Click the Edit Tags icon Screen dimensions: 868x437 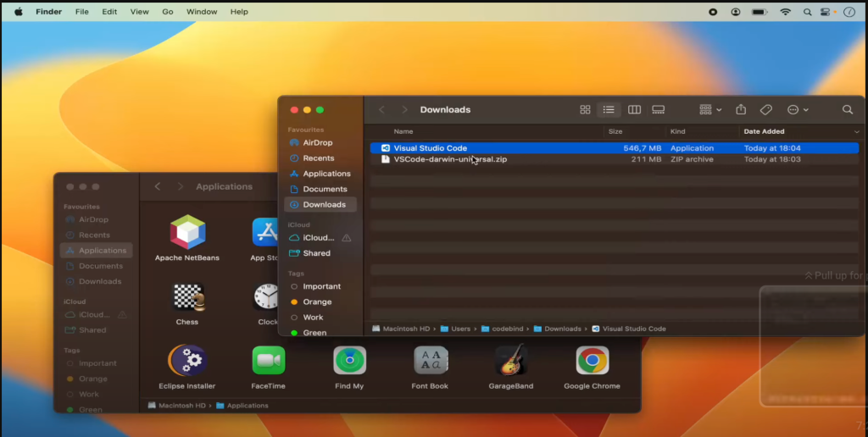coord(765,110)
